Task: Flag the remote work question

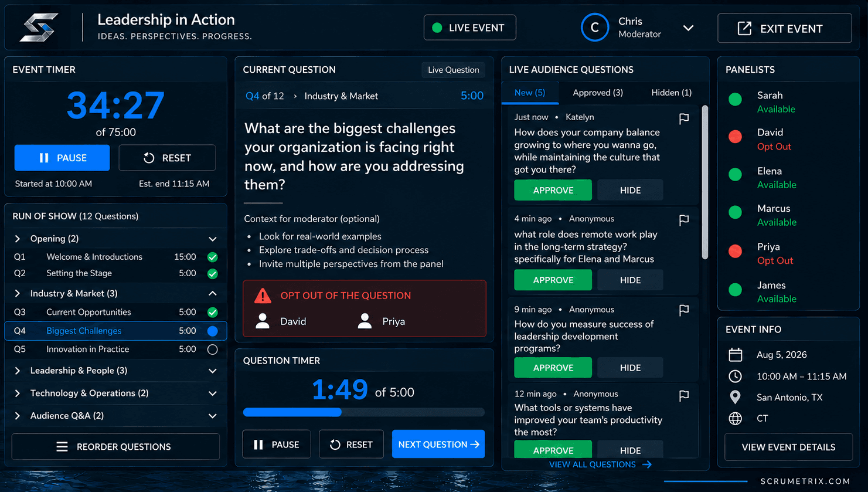Action: (684, 220)
